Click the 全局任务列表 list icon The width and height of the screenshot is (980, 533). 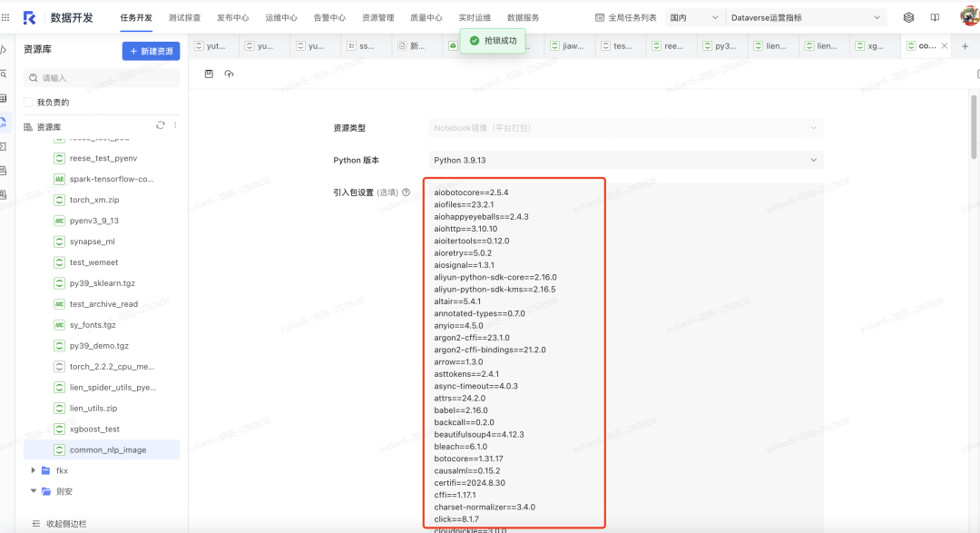point(600,17)
